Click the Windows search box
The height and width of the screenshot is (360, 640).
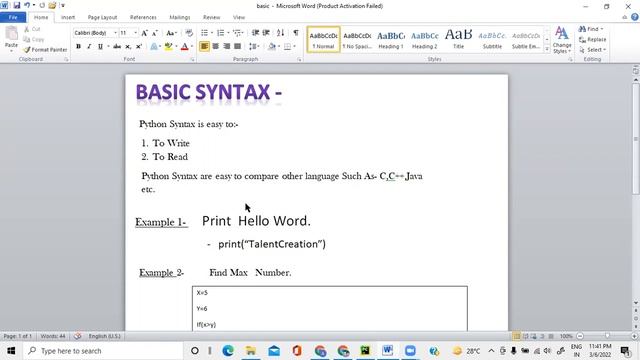(103, 351)
